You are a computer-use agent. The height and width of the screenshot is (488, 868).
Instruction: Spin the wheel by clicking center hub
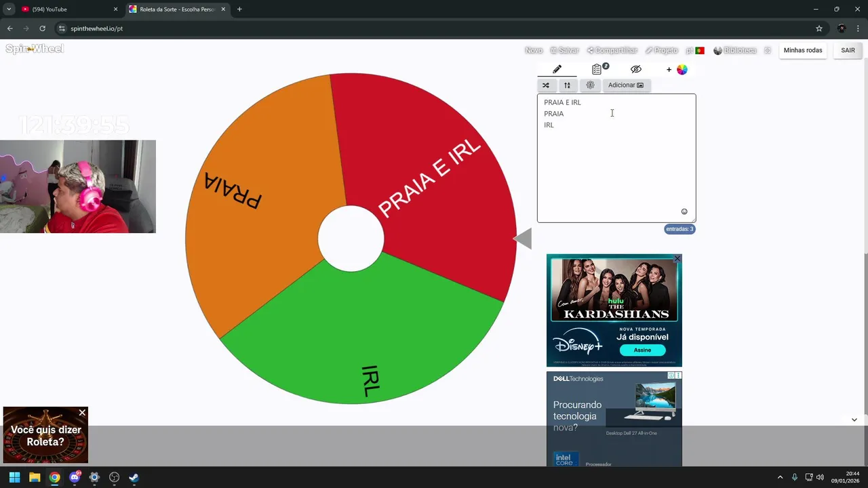tap(351, 239)
